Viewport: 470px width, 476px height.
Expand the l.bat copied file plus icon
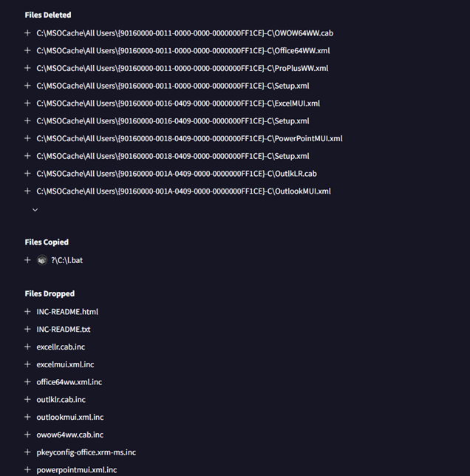27,260
